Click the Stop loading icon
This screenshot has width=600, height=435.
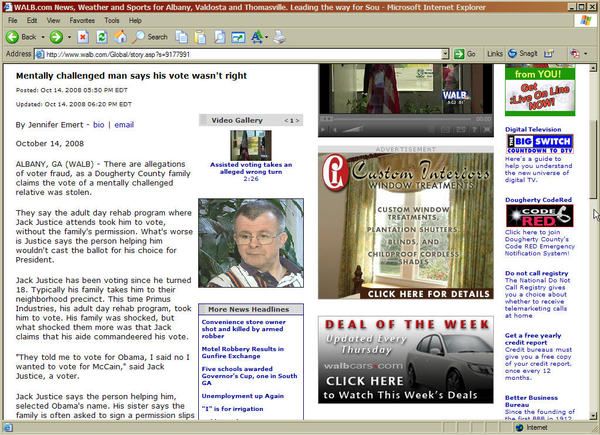click(x=82, y=36)
